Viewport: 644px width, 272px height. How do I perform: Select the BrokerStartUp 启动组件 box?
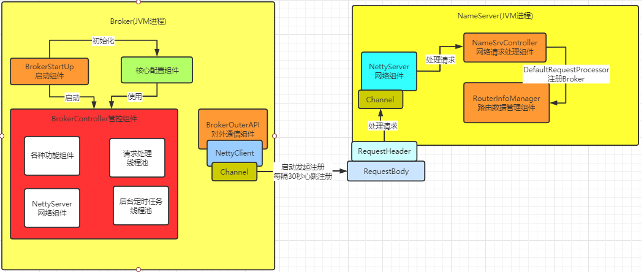click(49, 70)
